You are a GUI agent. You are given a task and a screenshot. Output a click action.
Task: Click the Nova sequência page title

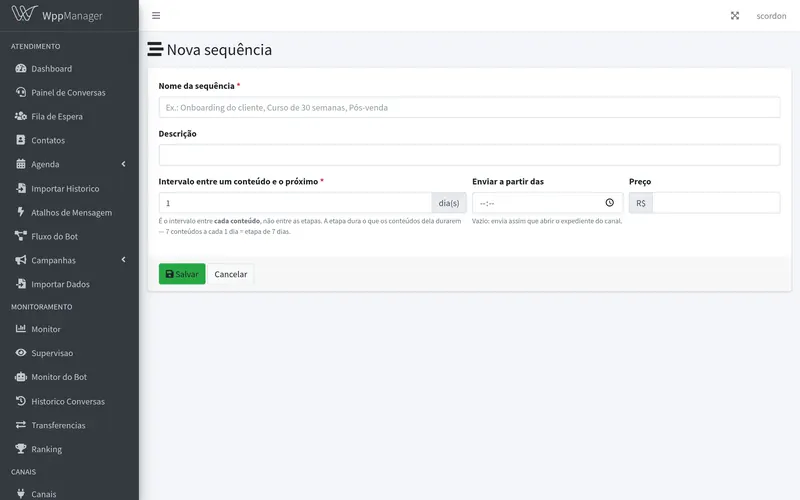tap(219, 49)
